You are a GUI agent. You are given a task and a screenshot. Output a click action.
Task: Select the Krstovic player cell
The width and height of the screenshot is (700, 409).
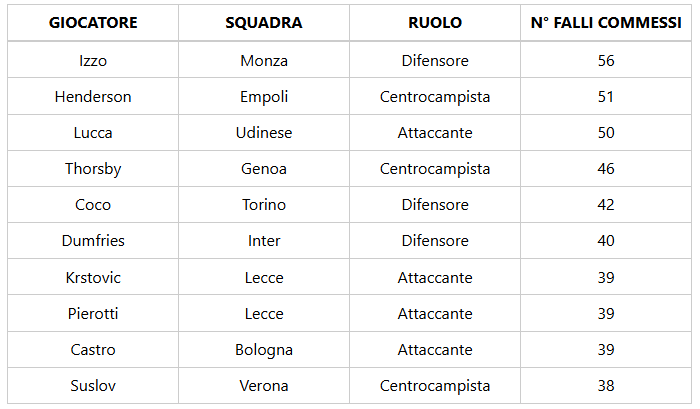pos(93,278)
